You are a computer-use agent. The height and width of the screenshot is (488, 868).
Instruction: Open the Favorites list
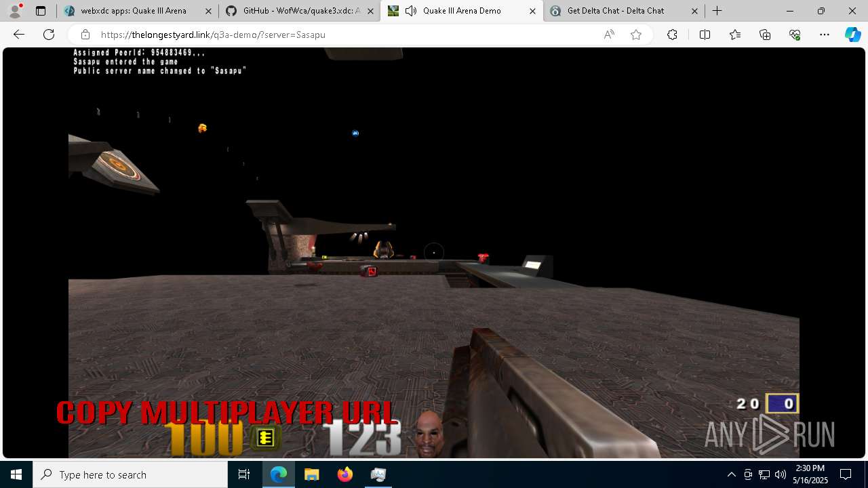click(x=735, y=35)
